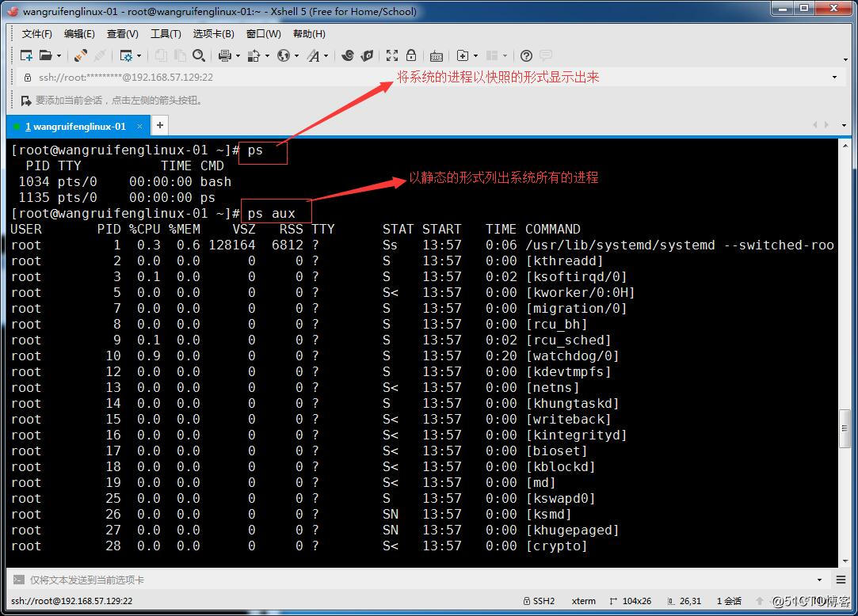This screenshot has width=858, height=616.
Task: Open the 编辑(E) menu
Action: click(x=79, y=34)
